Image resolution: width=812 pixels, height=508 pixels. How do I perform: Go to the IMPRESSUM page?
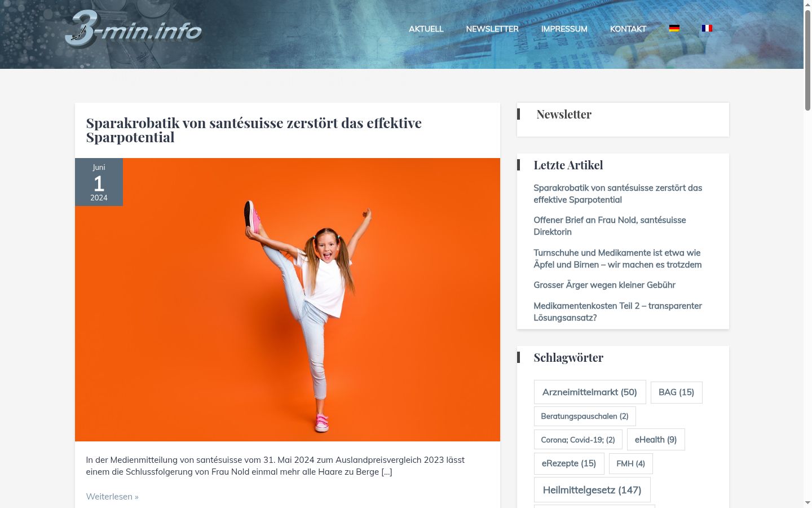tap(564, 29)
